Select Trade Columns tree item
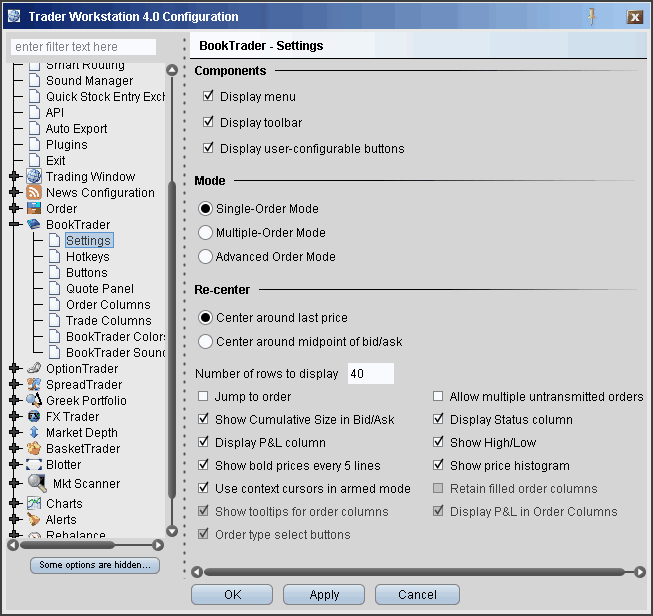Image resolution: width=653 pixels, height=616 pixels. (109, 320)
